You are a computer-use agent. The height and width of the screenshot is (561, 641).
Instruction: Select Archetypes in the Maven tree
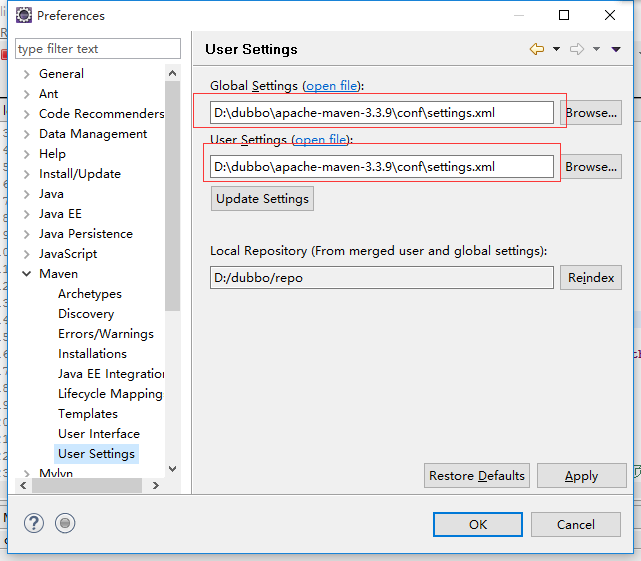pyautogui.click(x=90, y=294)
